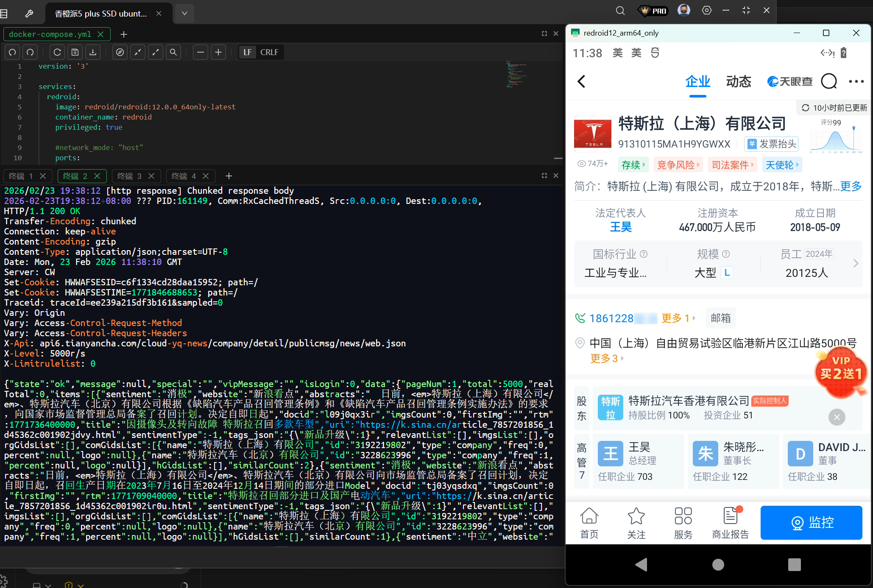
Task: Select CRLF line ending
Action: [269, 52]
